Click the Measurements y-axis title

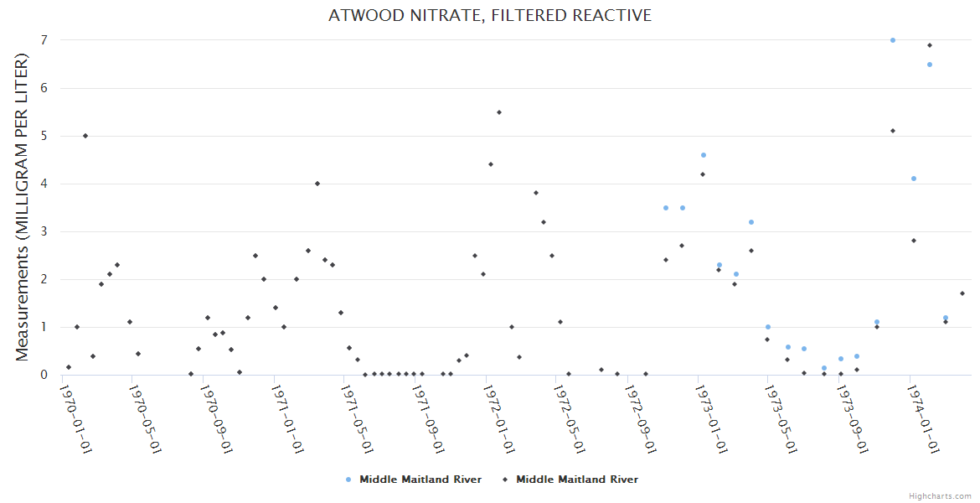(x=23, y=208)
